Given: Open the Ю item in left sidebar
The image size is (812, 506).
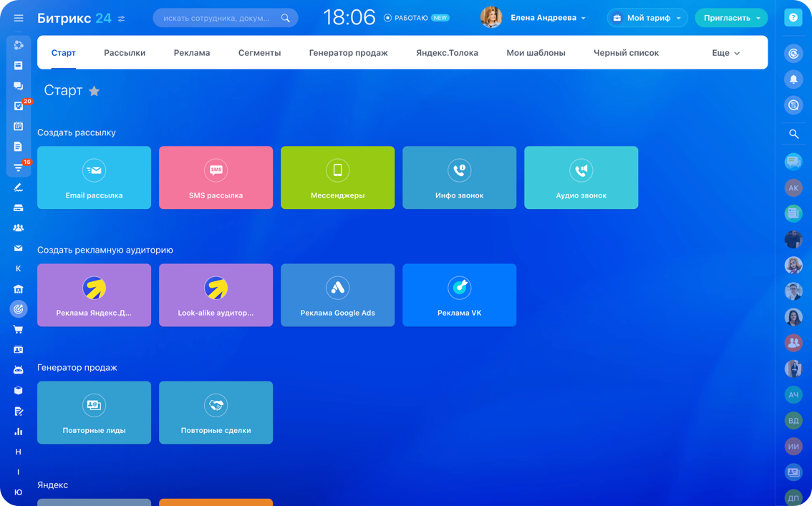Looking at the screenshot, I should point(18,492).
